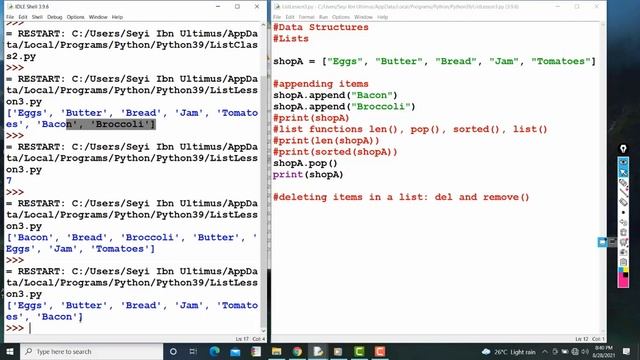Open Format menu in ListLesson3 editor

tap(306, 17)
